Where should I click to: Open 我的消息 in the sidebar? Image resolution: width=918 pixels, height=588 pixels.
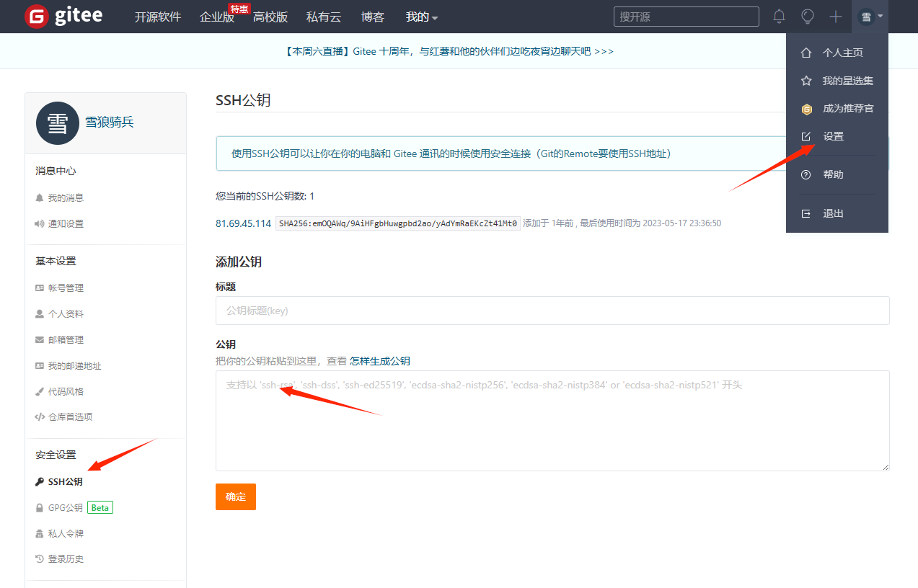pos(66,197)
